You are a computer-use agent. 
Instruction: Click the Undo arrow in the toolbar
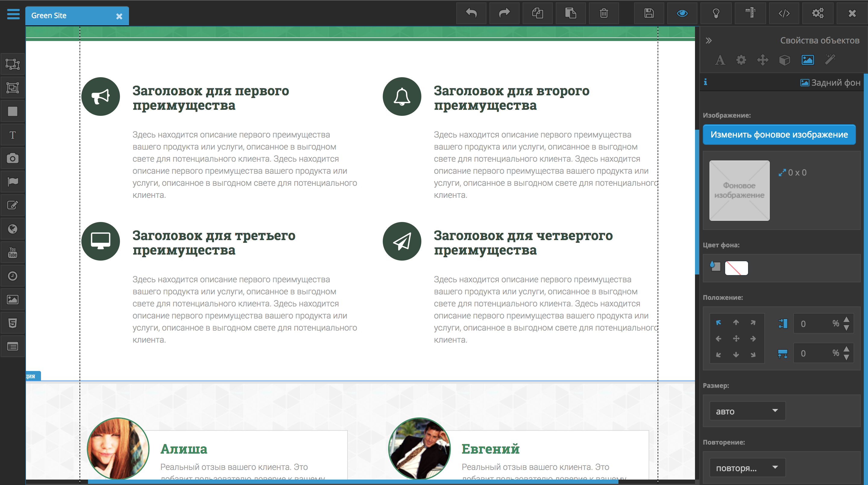(x=471, y=14)
